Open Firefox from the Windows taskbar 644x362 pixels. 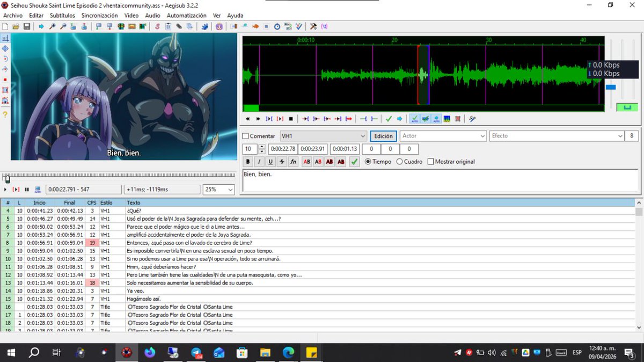tap(150, 352)
